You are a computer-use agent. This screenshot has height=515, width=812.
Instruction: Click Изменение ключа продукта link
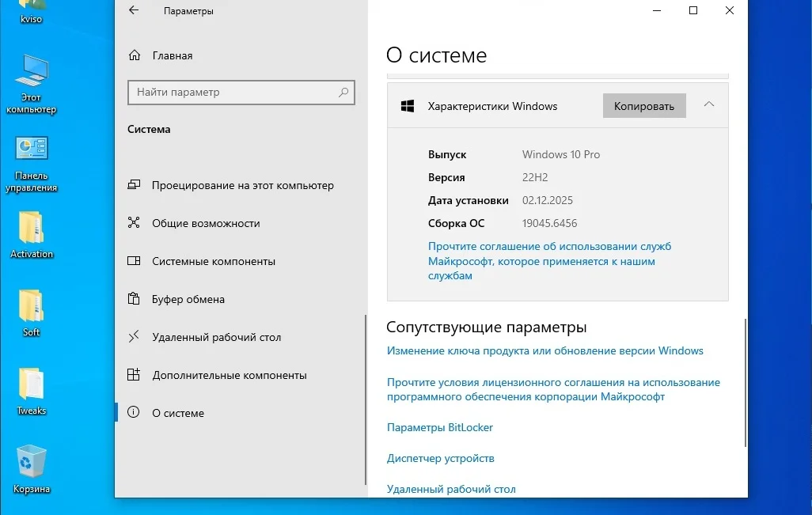point(544,350)
